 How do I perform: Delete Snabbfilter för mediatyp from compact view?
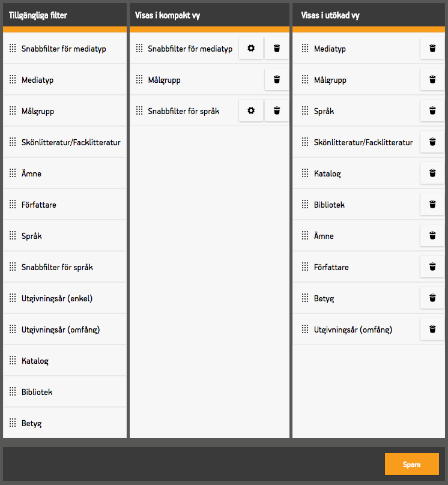point(277,49)
